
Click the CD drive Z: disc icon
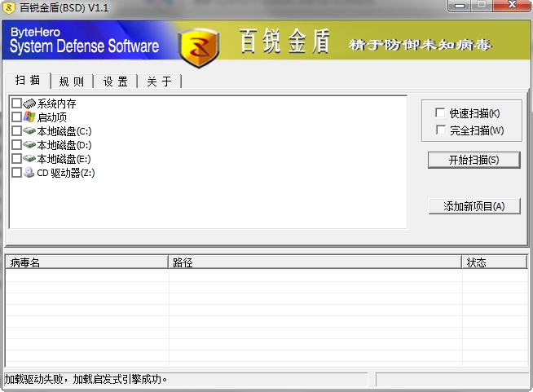[30, 173]
